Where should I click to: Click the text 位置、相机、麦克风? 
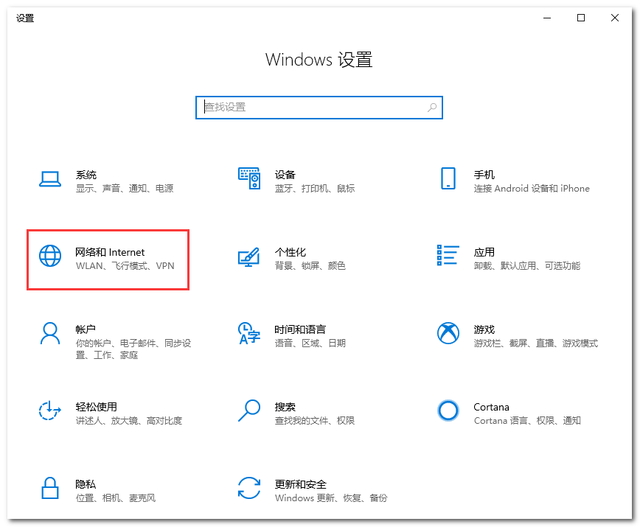116,498
